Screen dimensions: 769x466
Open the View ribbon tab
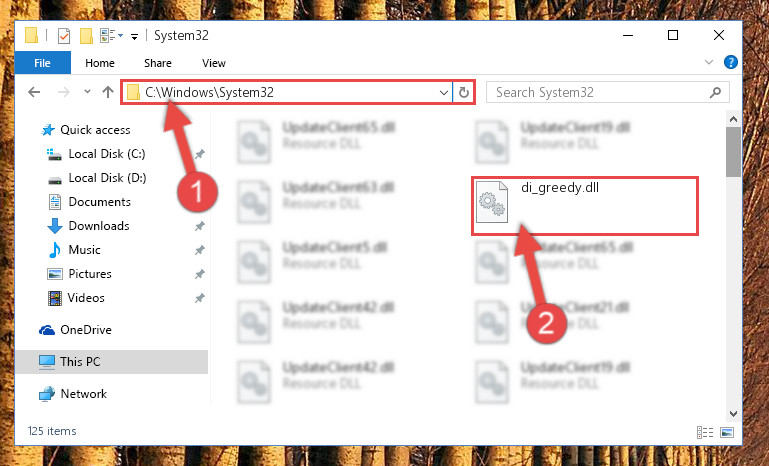[214, 63]
